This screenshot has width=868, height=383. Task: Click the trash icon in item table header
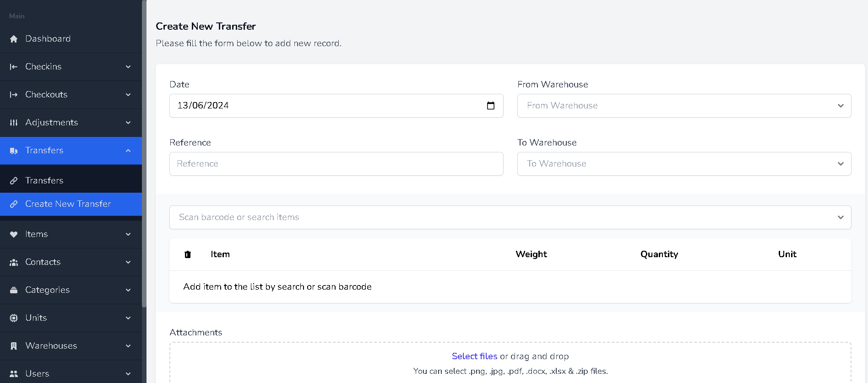(x=188, y=254)
